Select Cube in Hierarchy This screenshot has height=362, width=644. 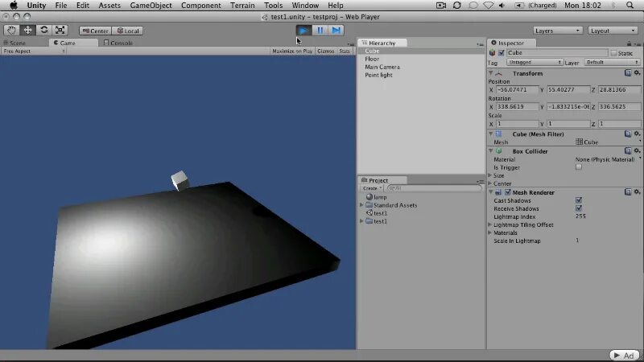[421, 51]
